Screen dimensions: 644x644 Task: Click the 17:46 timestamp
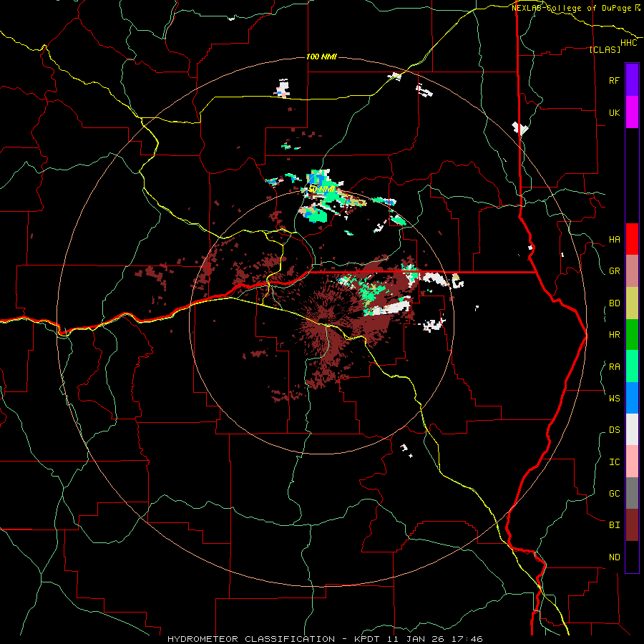467,639
